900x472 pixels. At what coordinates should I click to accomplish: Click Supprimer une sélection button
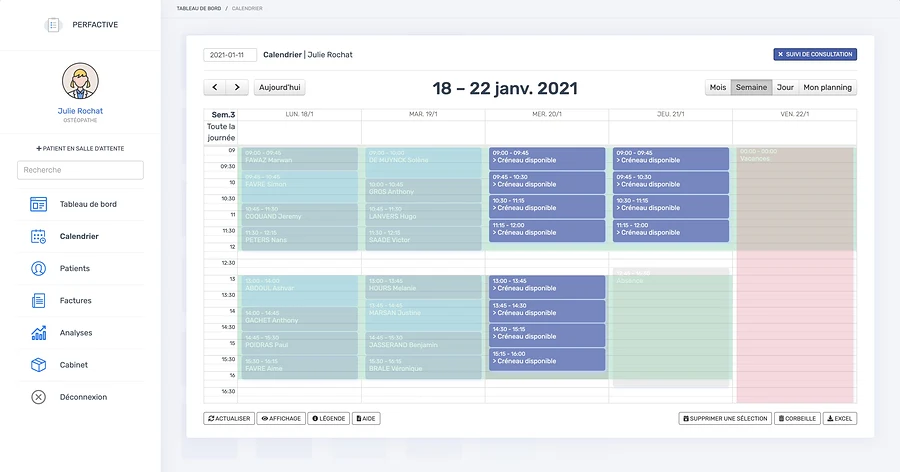pyautogui.click(x=725, y=419)
